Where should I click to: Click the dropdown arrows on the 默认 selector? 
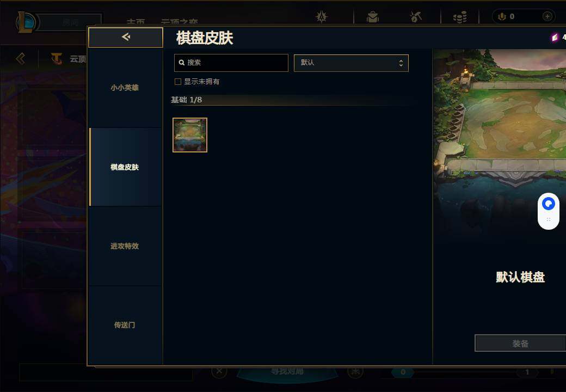pos(401,63)
